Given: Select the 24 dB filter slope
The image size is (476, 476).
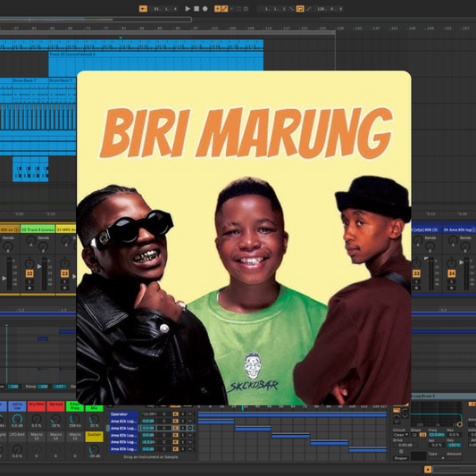Looking at the screenshot, I should pos(423,435).
